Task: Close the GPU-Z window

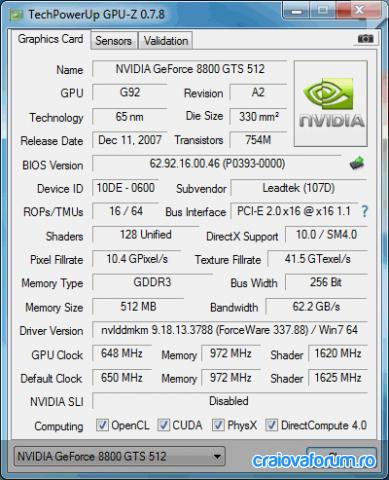Action: coord(358,10)
